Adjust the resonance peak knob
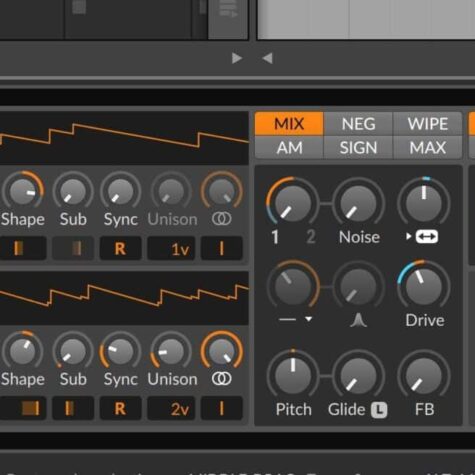475x475 pixels. coord(358,286)
